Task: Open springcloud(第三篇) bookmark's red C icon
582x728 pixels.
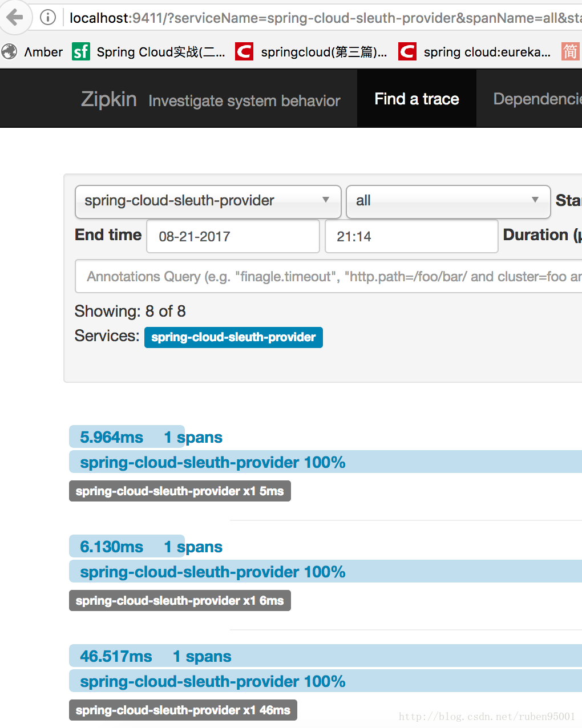Action: [x=244, y=52]
